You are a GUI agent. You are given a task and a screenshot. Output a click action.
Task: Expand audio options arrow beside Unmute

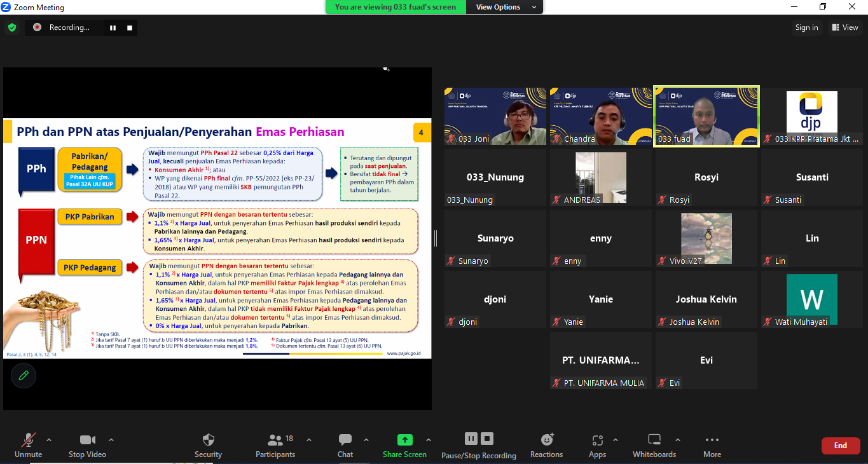point(49,439)
